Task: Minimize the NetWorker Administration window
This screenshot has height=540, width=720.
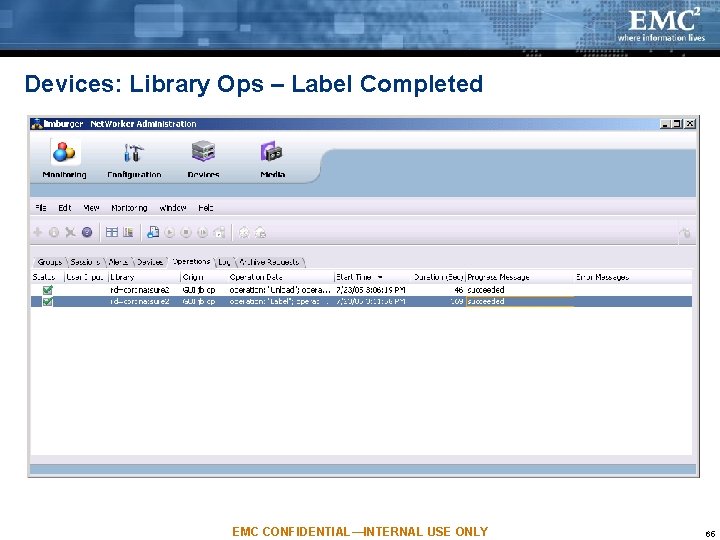Action: [664, 124]
